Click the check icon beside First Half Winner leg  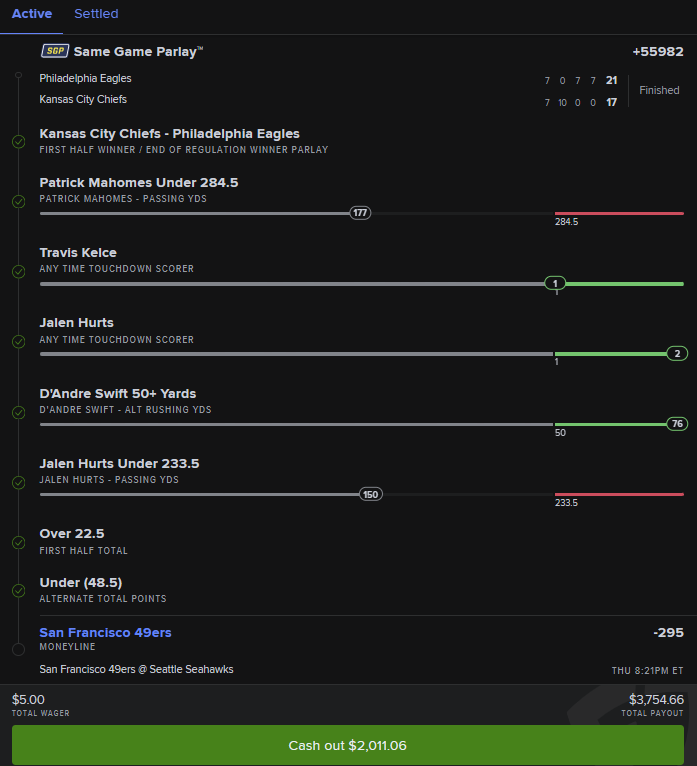click(x=19, y=142)
